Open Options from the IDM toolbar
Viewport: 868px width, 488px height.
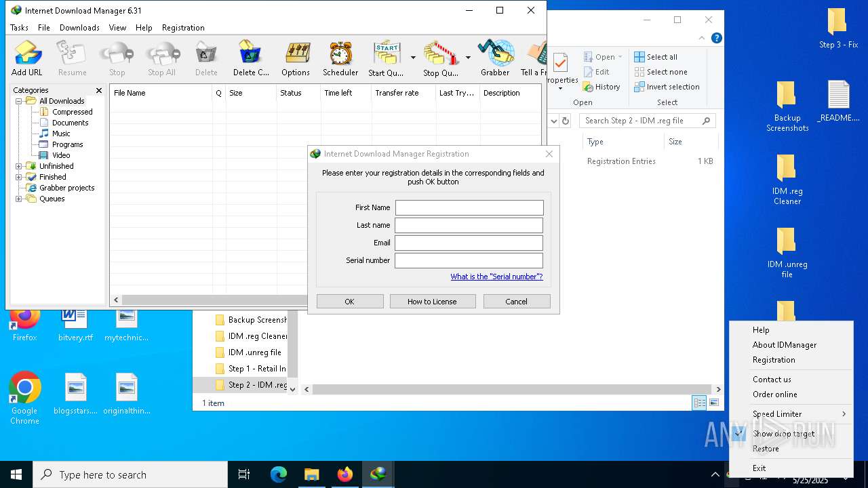[x=296, y=58]
